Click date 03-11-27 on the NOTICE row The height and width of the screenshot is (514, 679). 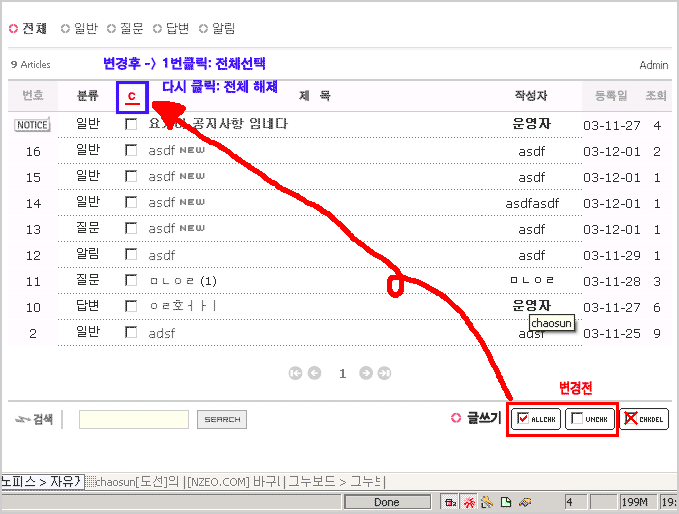coord(611,126)
